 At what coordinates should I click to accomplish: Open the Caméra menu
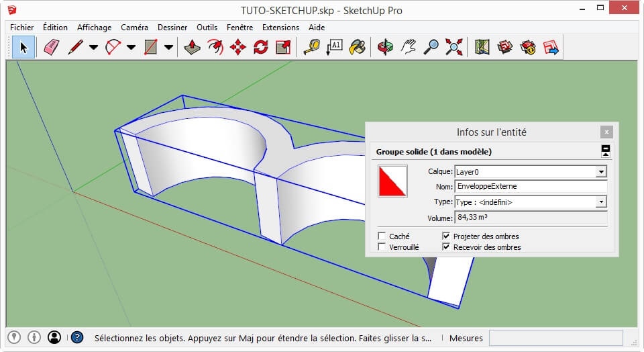(x=134, y=27)
